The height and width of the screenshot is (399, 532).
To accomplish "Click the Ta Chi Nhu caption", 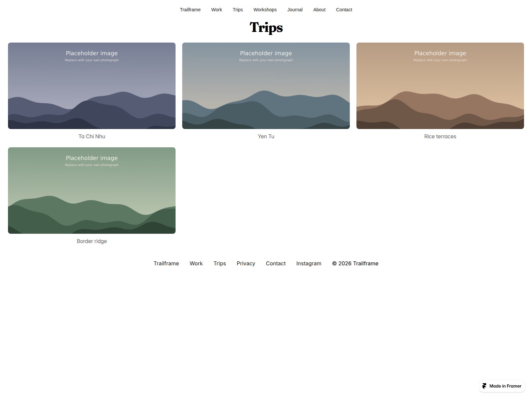I will pyautogui.click(x=92, y=136).
